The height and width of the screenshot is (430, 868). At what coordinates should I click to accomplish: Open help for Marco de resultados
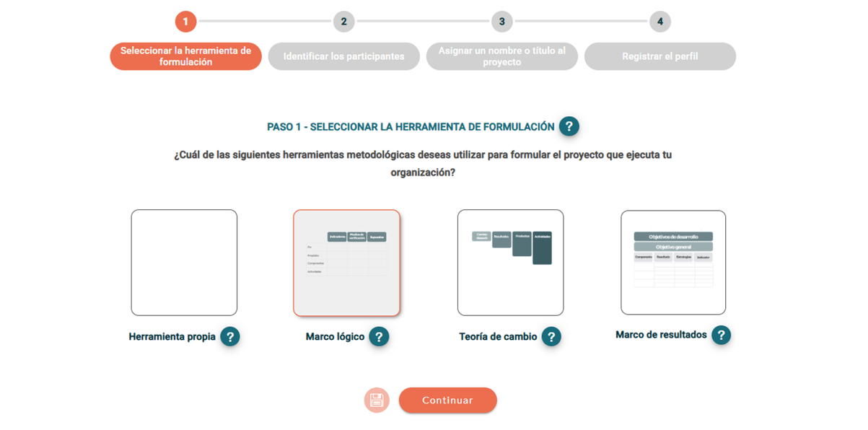721,335
